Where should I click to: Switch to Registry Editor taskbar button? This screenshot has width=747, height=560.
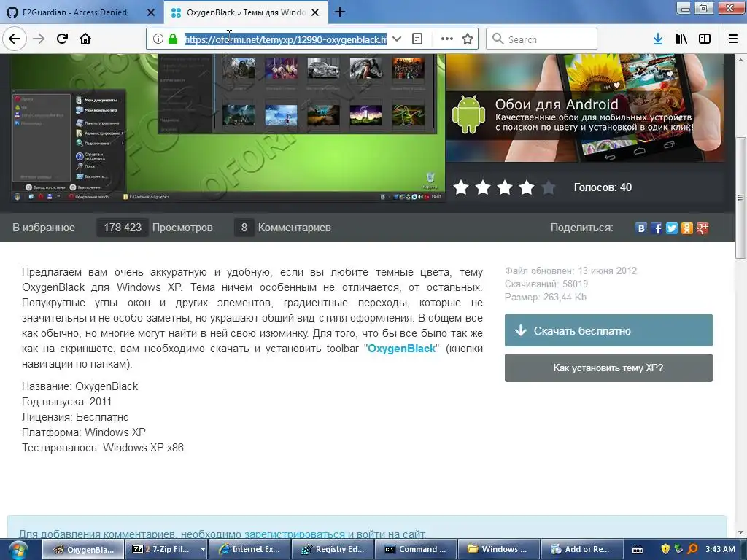coord(333,549)
